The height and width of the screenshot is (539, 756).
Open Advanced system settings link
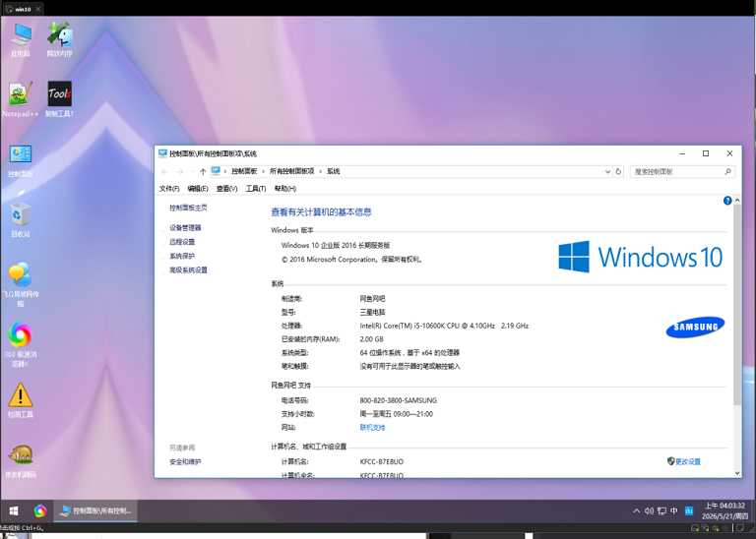coord(188,270)
